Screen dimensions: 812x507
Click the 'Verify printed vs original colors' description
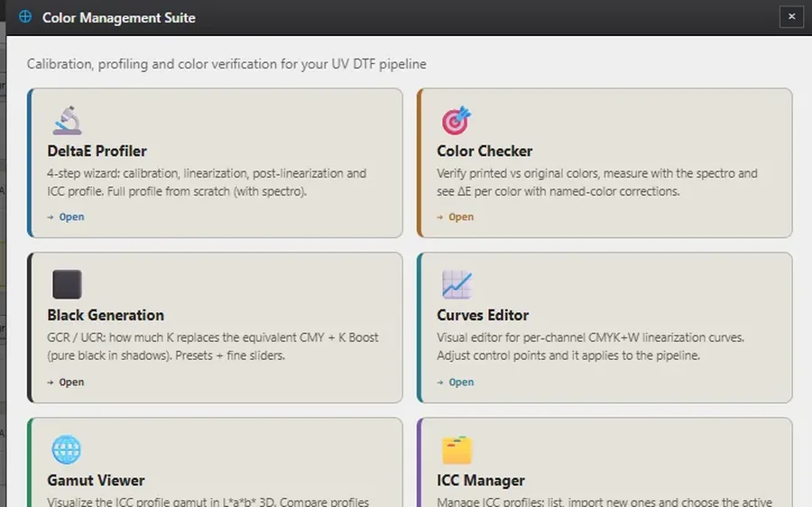[x=597, y=182]
